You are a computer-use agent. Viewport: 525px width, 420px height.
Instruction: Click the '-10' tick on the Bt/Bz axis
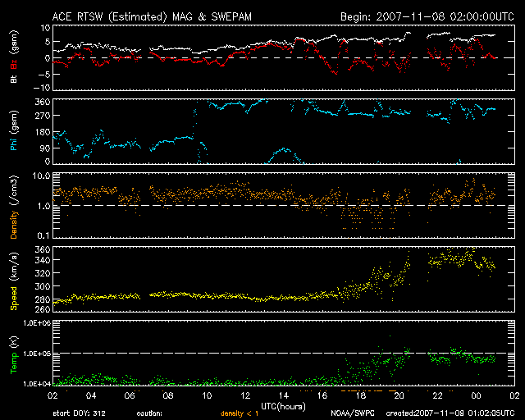pos(42,88)
